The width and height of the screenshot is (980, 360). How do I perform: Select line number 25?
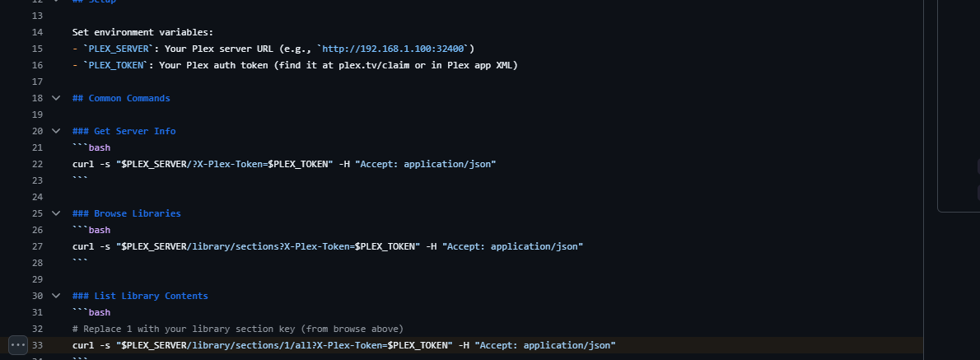click(x=37, y=213)
